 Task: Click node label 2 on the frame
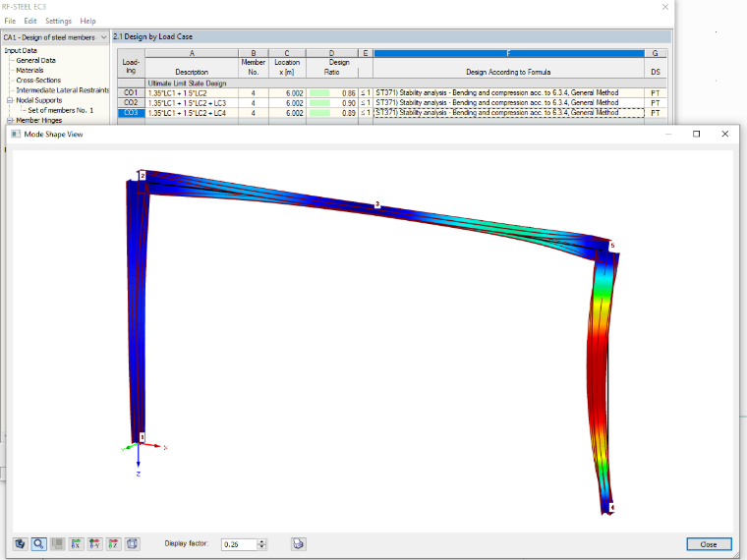coord(143,176)
